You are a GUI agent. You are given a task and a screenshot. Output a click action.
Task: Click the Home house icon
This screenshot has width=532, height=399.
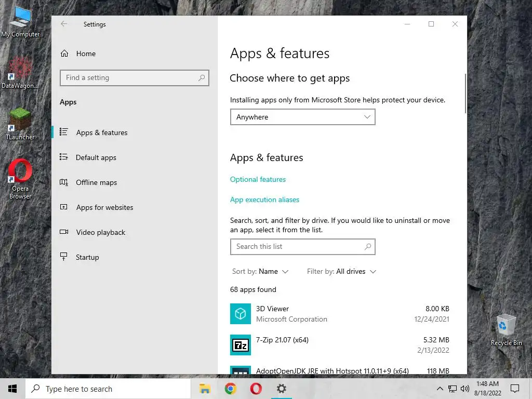64,54
